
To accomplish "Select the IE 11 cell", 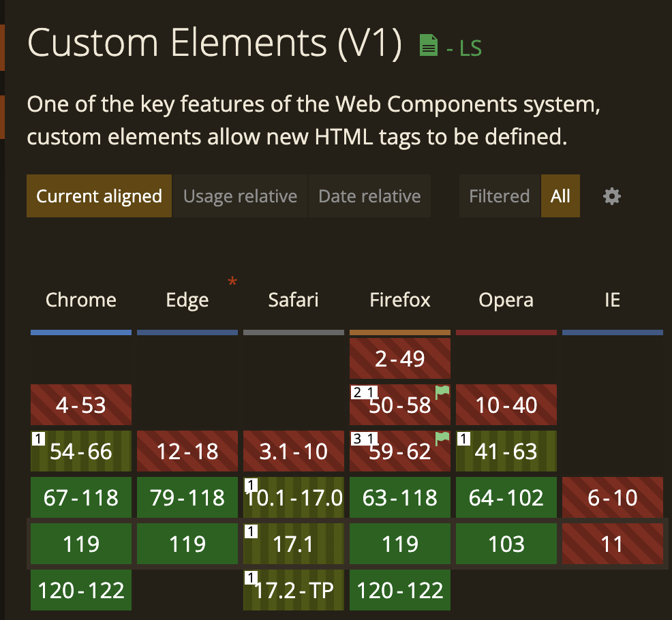I will click(x=613, y=544).
